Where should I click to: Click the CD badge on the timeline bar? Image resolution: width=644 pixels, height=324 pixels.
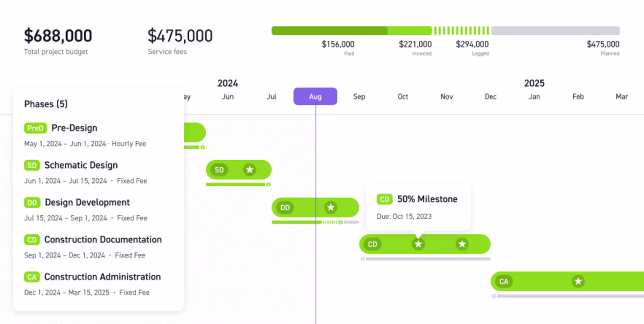tap(373, 244)
